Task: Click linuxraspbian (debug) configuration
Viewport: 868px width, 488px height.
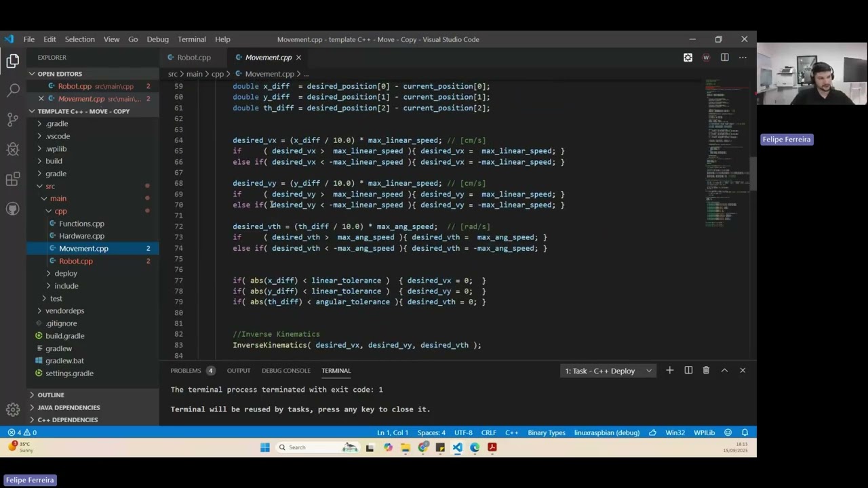Action: tap(607, 432)
